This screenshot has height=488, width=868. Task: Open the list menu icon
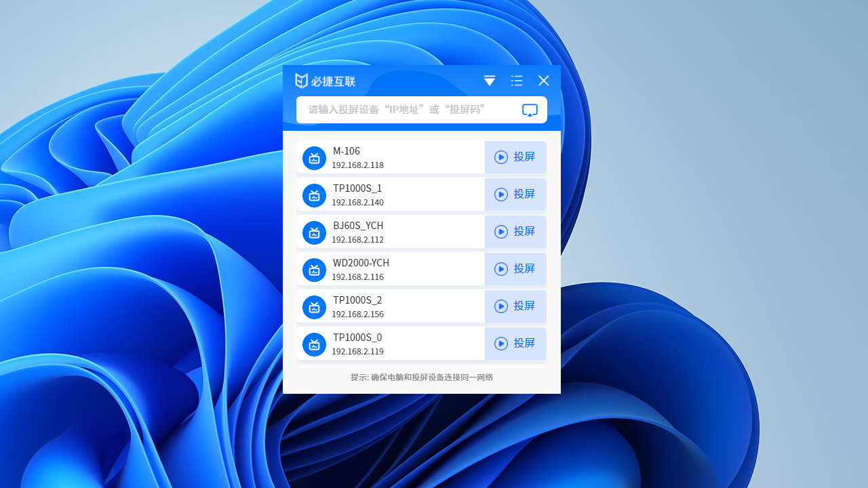tap(517, 81)
